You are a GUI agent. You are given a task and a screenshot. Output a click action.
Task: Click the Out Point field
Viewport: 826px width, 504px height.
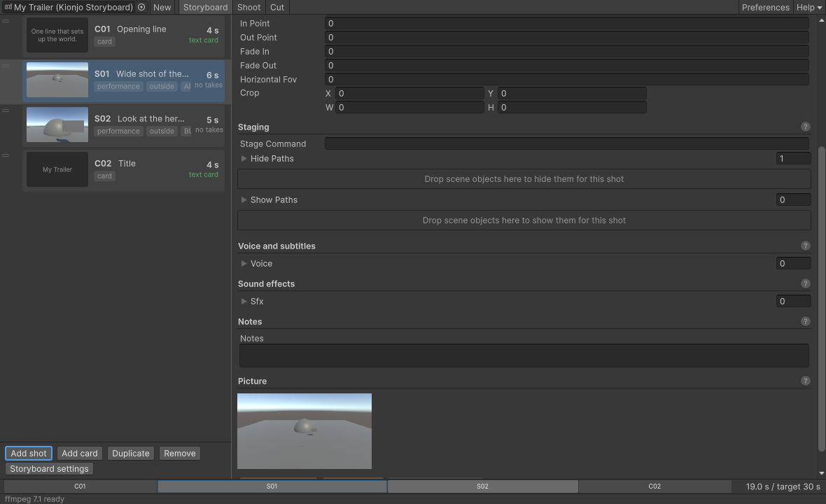[x=567, y=37]
